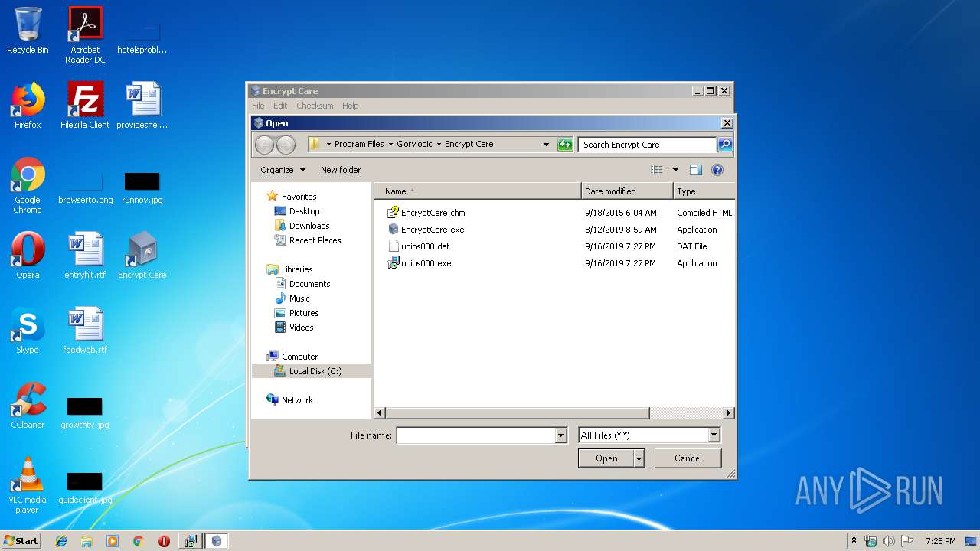Open Windows Media Player taskbar icon

click(113, 541)
